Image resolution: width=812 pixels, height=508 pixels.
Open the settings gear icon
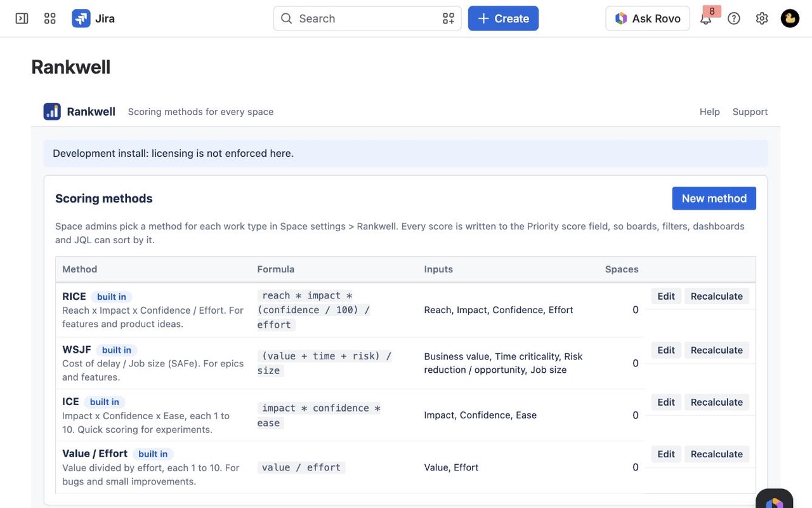762,18
